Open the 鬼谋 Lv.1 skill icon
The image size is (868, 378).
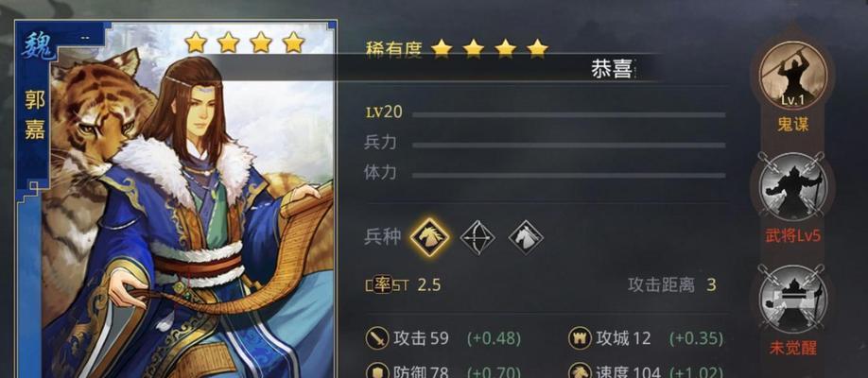coord(792,76)
